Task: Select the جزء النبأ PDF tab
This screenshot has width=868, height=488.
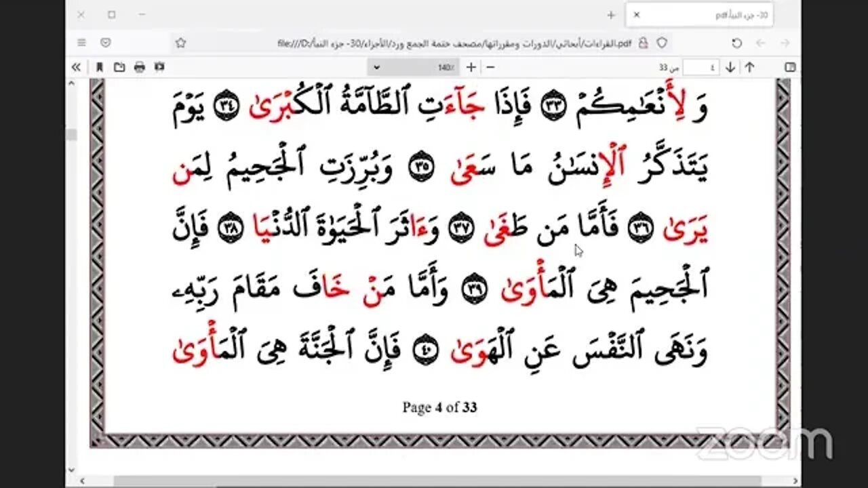Action: click(x=700, y=14)
